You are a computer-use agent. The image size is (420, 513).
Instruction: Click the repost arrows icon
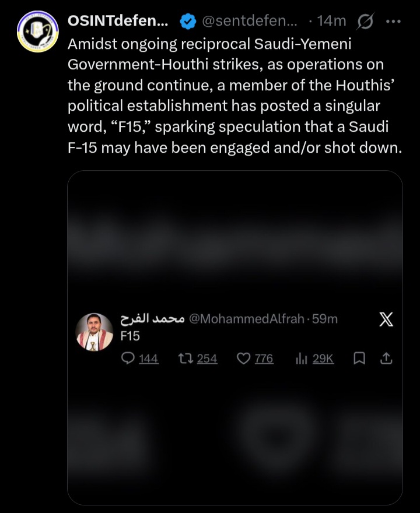(185, 359)
